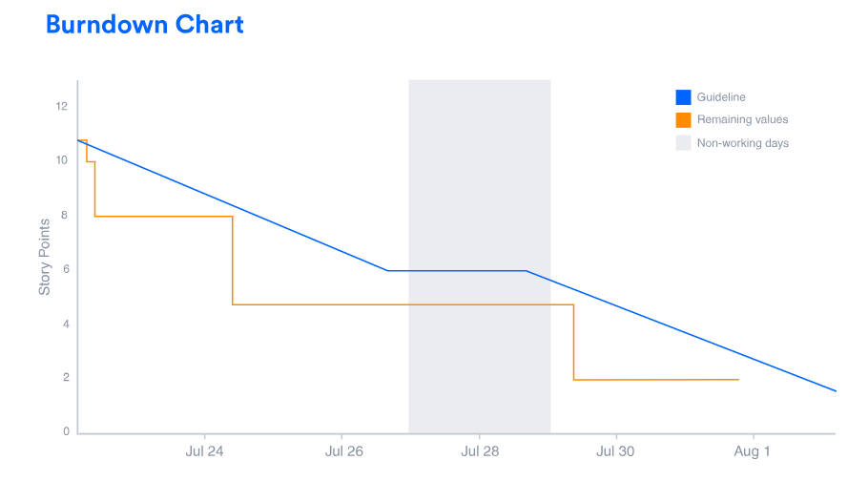Click the 10 value on the y-axis
Image resolution: width=868 pixels, height=481 pixels.
(62, 160)
